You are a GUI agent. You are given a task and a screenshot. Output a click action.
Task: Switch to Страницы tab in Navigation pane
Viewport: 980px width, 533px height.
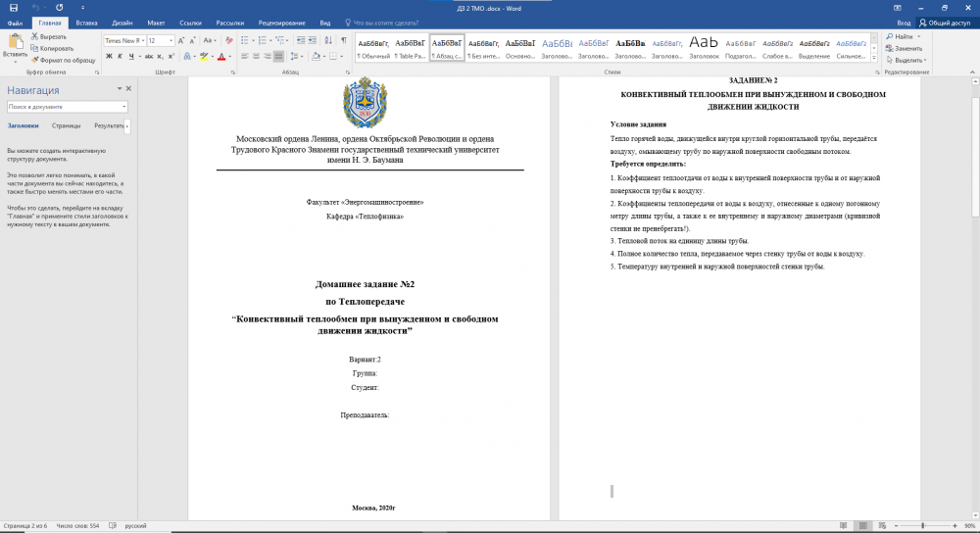point(67,125)
